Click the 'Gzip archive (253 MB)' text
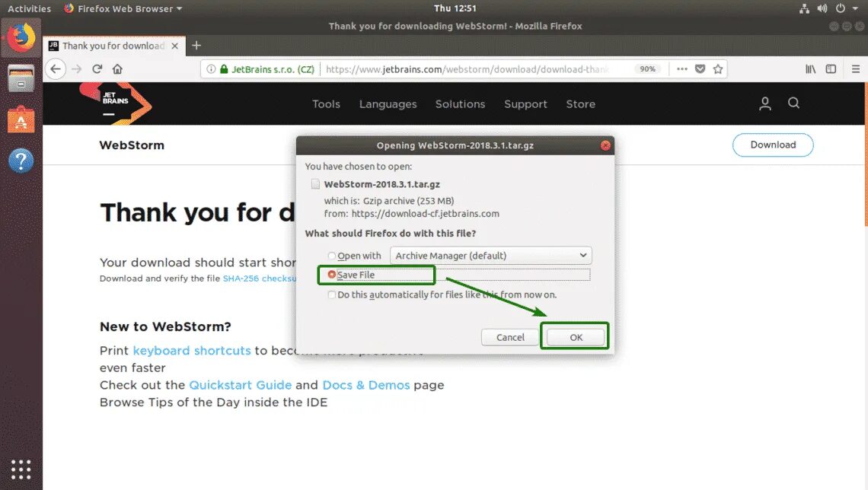Viewport: 868px width, 490px height. click(x=409, y=201)
